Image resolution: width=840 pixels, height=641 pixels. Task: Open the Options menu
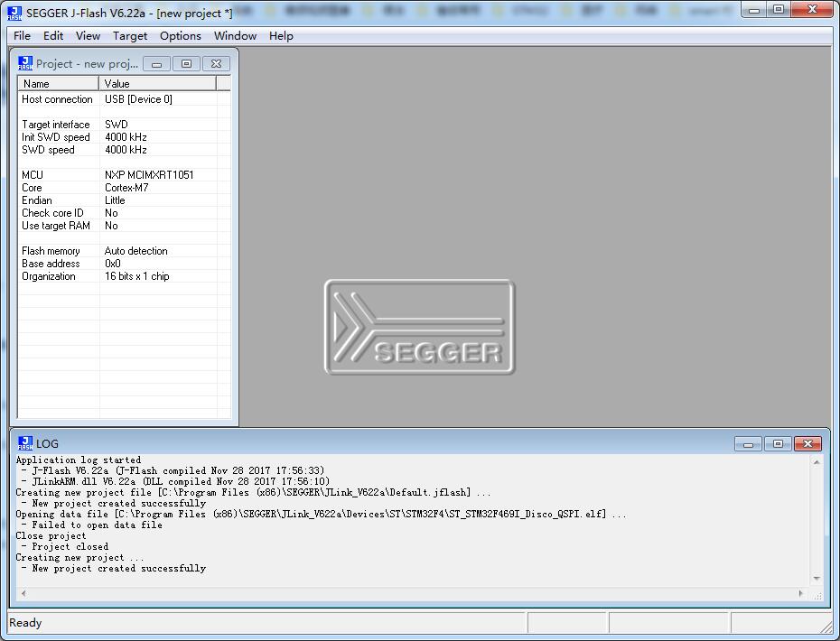click(181, 36)
